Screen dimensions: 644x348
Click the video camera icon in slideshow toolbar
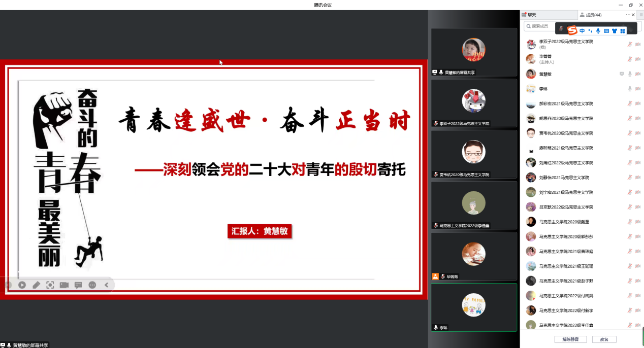pyautogui.click(x=64, y=285)
